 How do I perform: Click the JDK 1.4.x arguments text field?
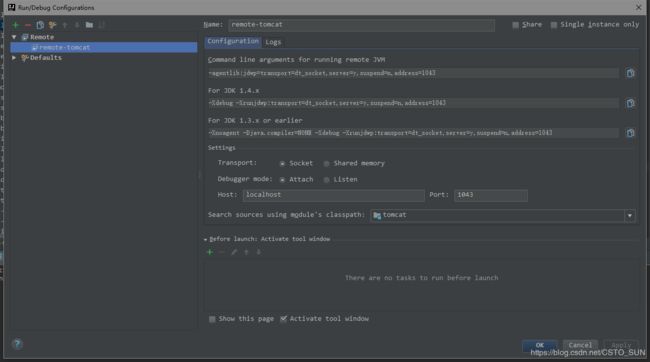pyautogui.click(x=413, y=103)
